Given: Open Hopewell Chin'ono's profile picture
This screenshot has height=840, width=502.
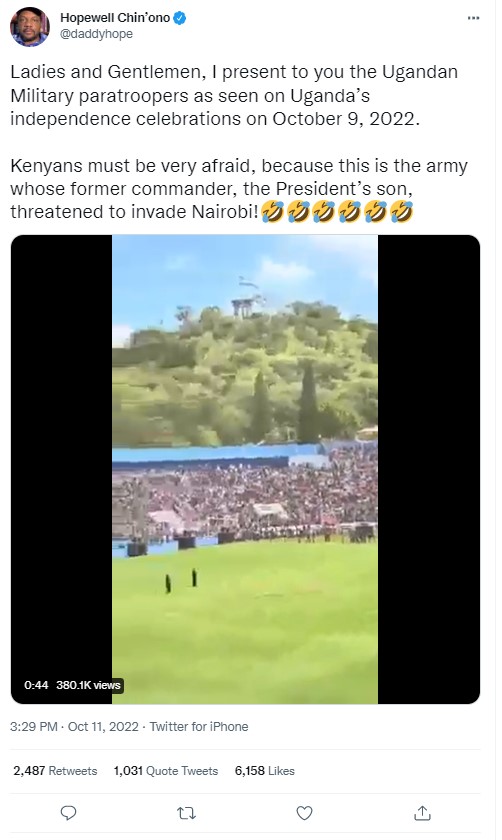Looking at the screenshot, I should pos(30,27).
